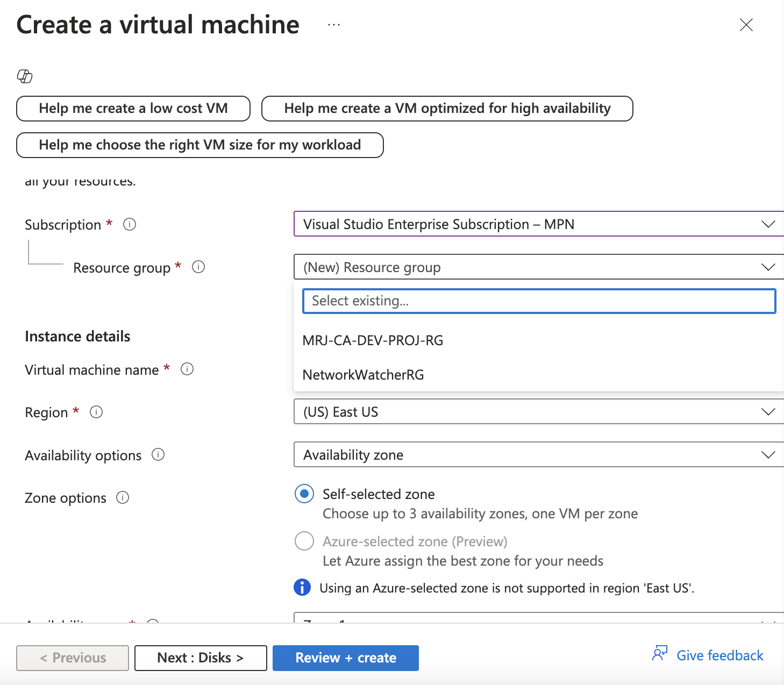This screenshot has width=784, height=685.
Task: Click Help me choose the right VM size
Action: pyautogui.click(x=200, y=145)
